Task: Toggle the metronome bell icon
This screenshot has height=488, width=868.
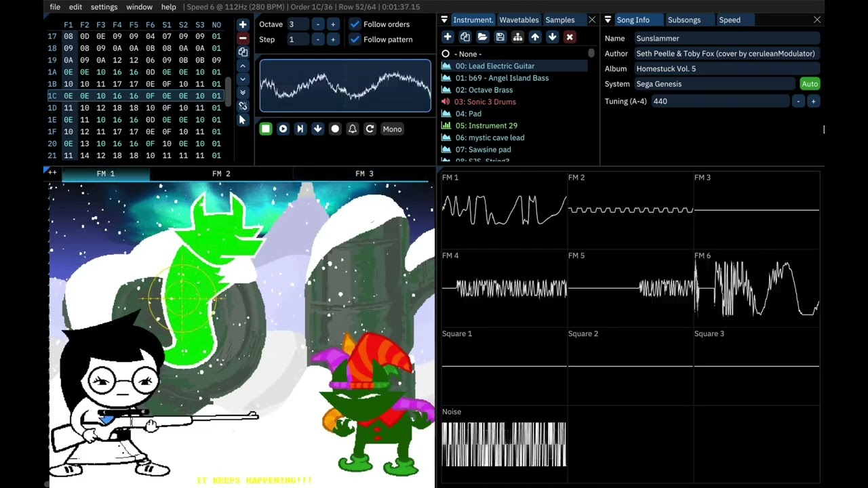Action: coord(353,129)
